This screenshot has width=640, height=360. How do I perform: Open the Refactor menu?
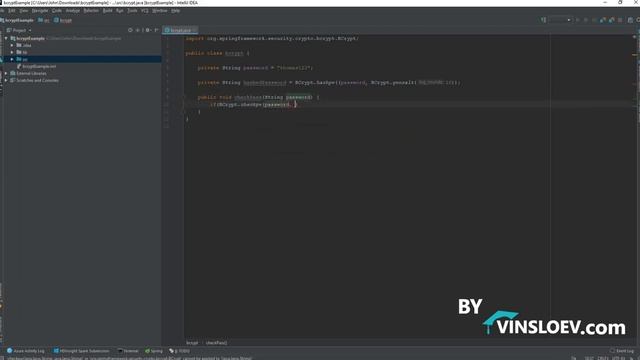[91, 11]
